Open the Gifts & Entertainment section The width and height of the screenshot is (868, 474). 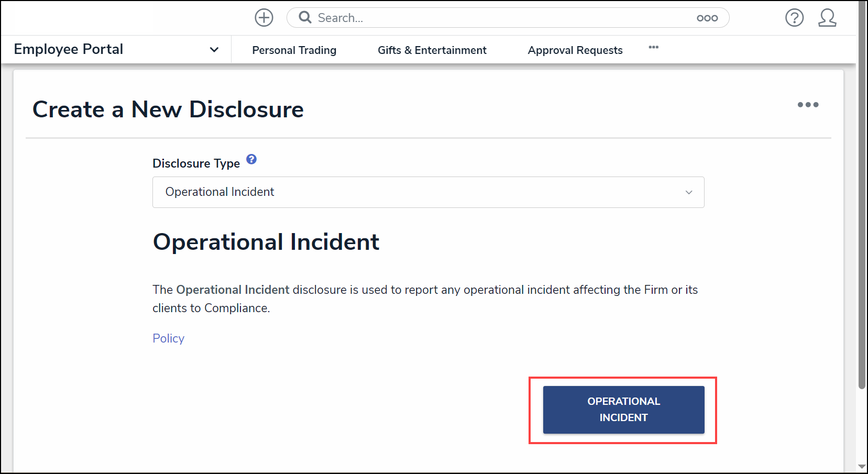click(x=432, y=50)
